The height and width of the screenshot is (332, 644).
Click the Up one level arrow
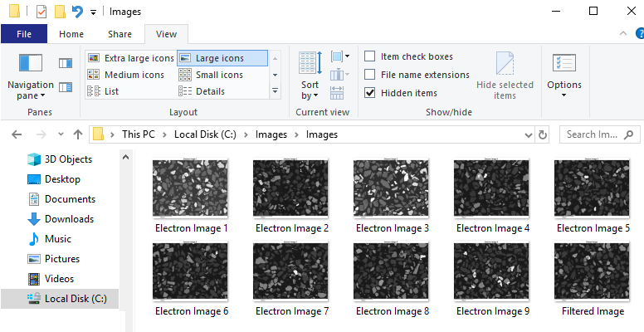[78, 134]
